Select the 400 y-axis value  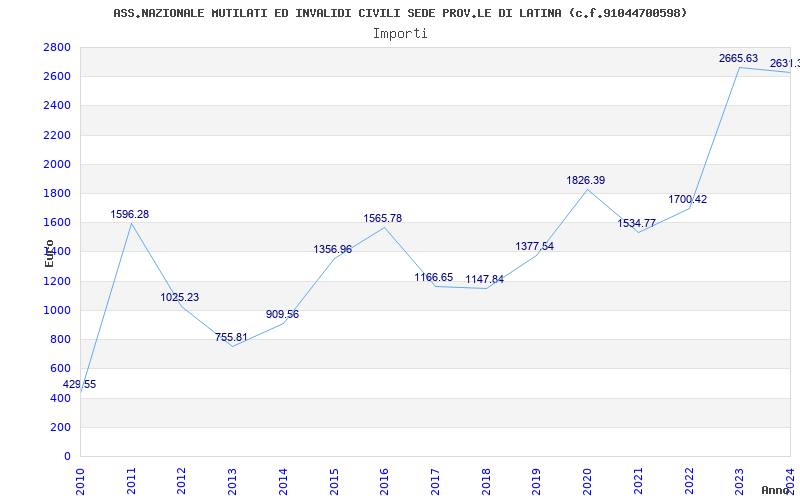point(60,398)
